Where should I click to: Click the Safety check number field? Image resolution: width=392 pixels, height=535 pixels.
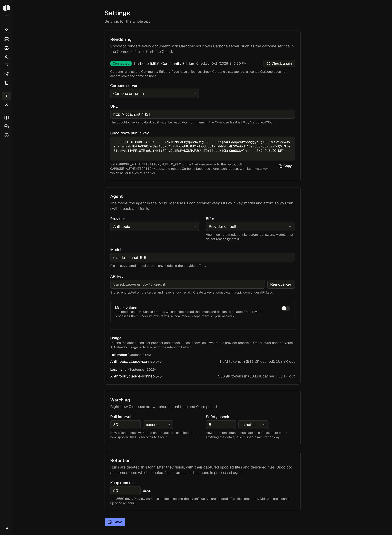[x=221, y=425]
